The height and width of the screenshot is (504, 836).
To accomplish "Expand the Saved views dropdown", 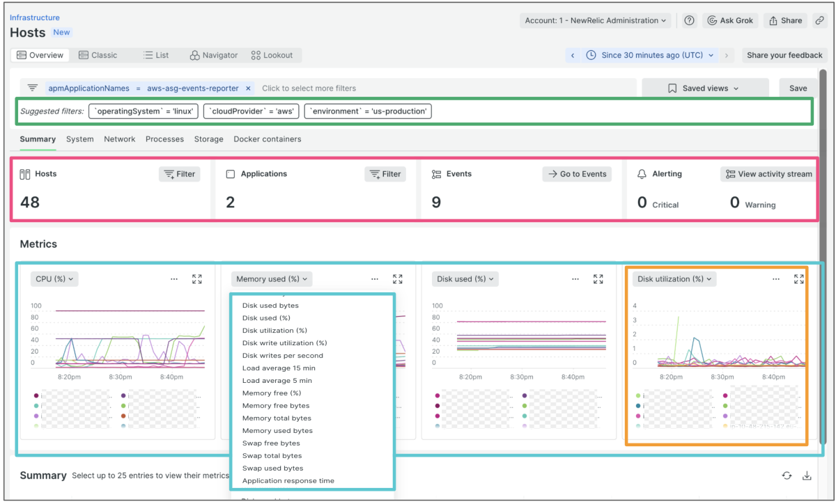I will pyautogui.click(x=704, y=88).
